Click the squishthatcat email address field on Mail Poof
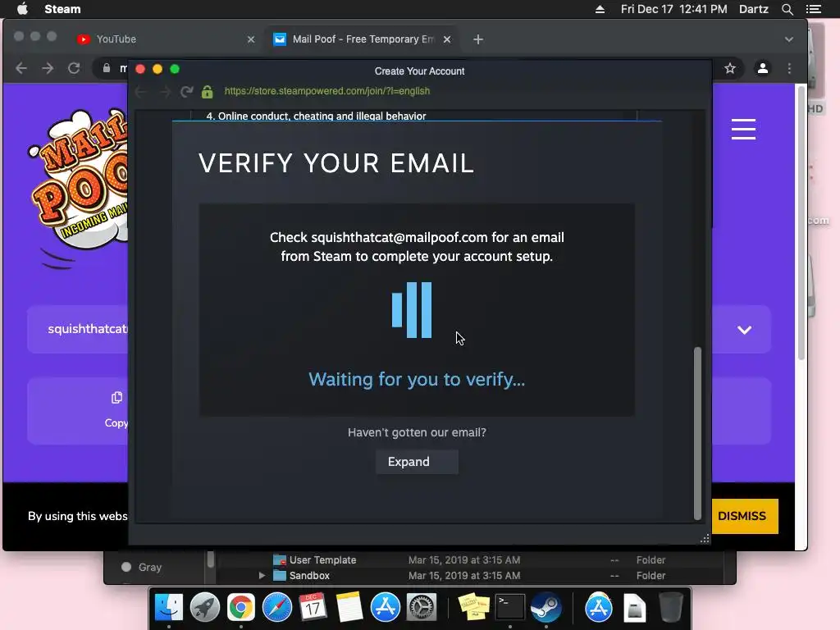840x630 pixels. [78, 329]
